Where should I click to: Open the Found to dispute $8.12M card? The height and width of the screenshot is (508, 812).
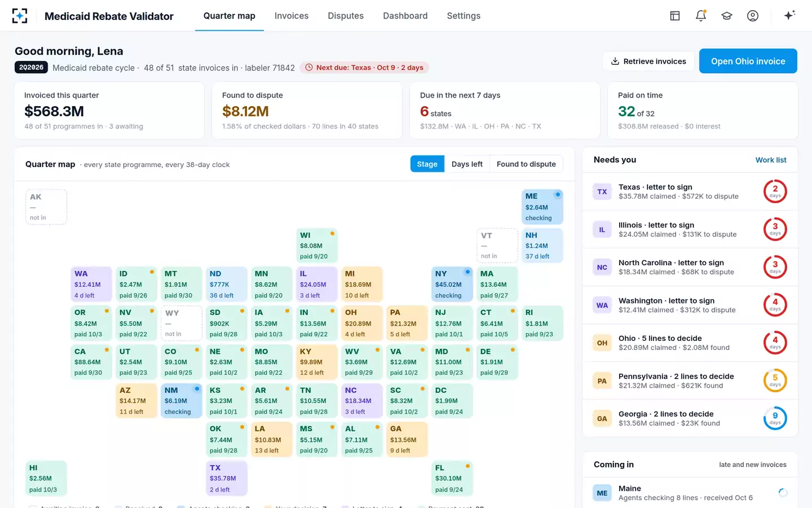point(307,111)
